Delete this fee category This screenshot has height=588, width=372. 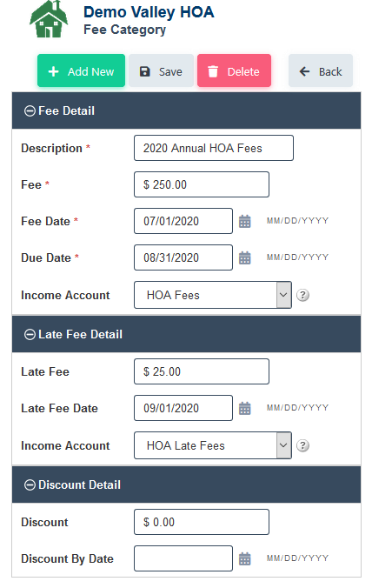pyautogui.click(x=234, y=70)
